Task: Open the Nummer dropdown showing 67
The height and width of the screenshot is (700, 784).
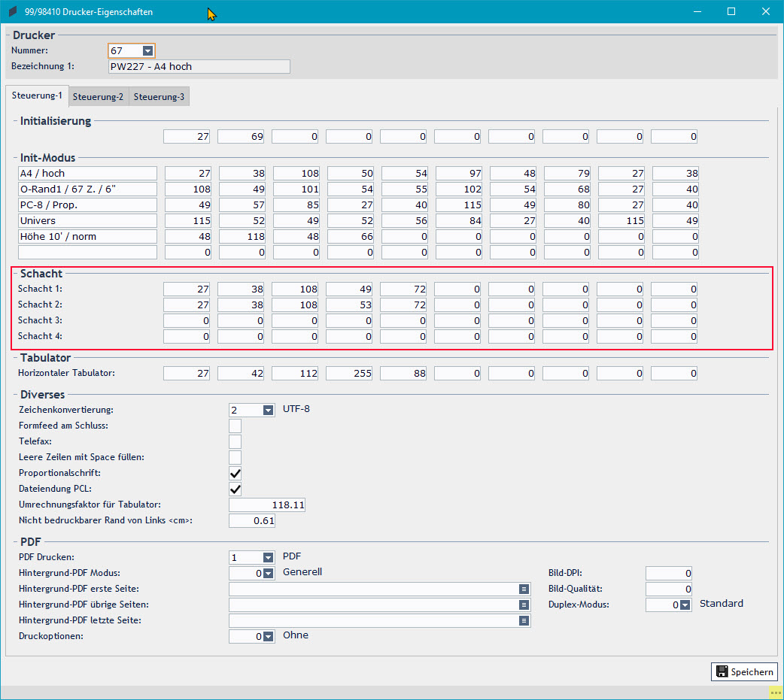Action: [147, 51]
